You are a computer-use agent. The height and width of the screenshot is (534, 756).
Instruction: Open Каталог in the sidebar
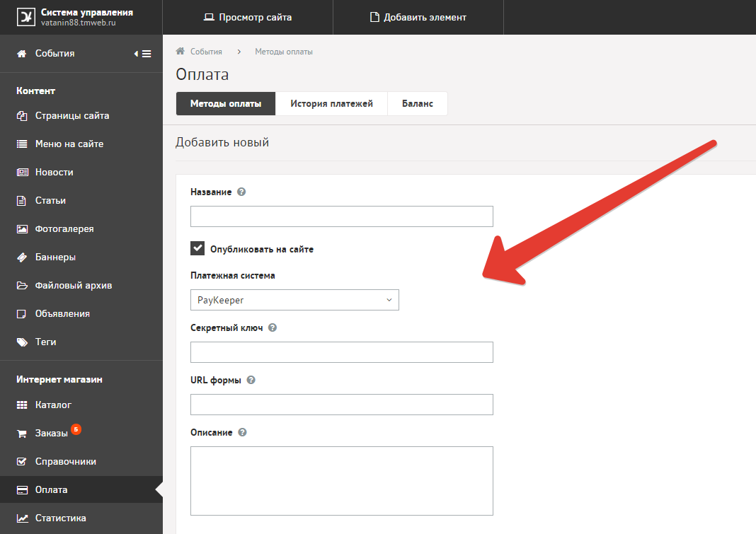[x=53, y=405]
